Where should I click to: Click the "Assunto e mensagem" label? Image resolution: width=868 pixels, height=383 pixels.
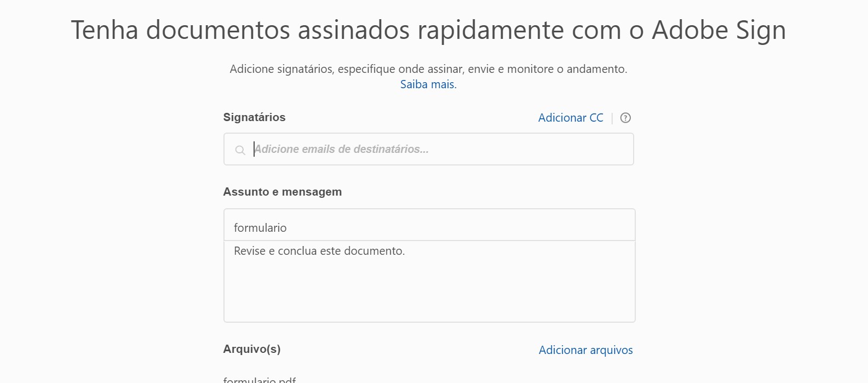282,192
